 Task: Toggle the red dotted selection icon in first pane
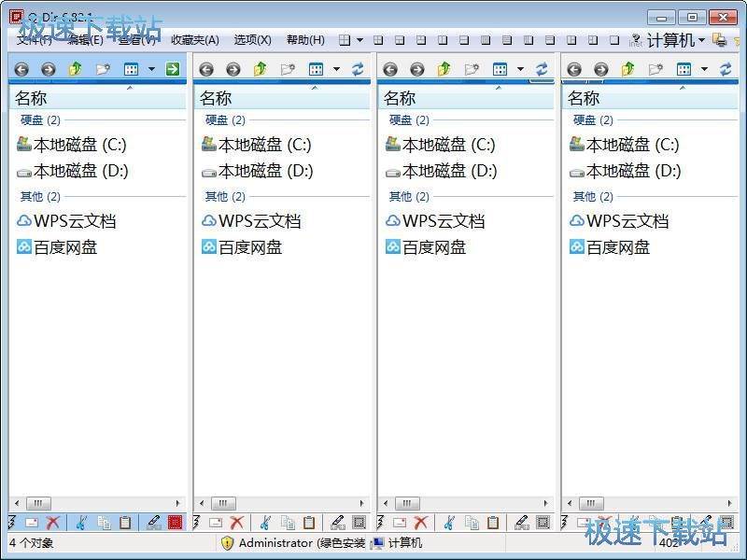coord(175,522)
